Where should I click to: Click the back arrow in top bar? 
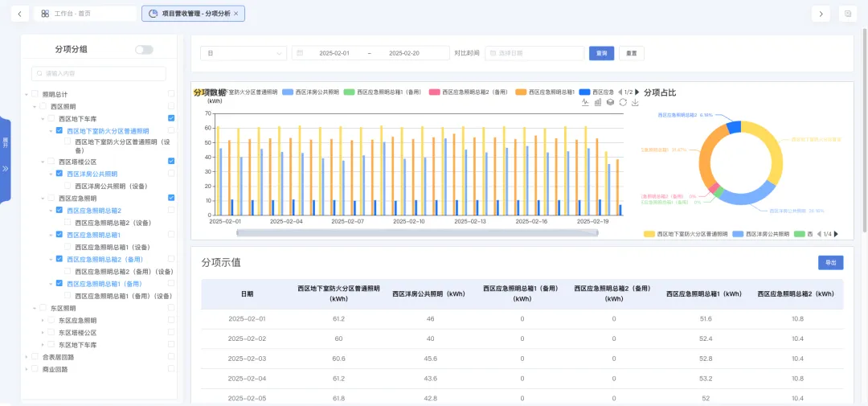19,14
